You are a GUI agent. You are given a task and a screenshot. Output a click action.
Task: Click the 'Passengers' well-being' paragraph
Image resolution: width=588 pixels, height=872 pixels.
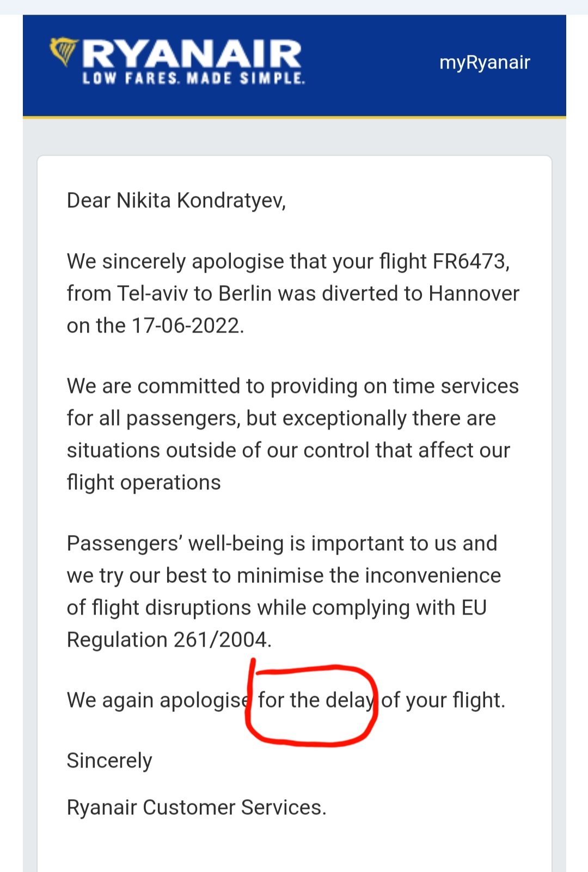point(284,592)
